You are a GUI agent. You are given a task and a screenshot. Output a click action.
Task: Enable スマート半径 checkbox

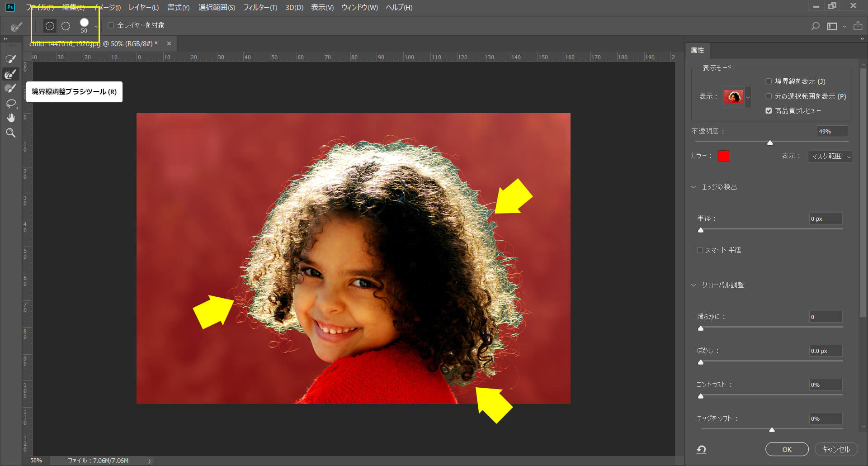pos(700,250)
